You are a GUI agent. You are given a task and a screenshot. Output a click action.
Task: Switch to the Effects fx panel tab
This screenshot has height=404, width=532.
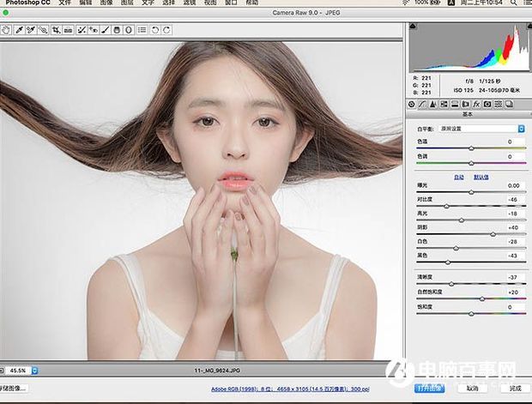(x=476, y=105)
